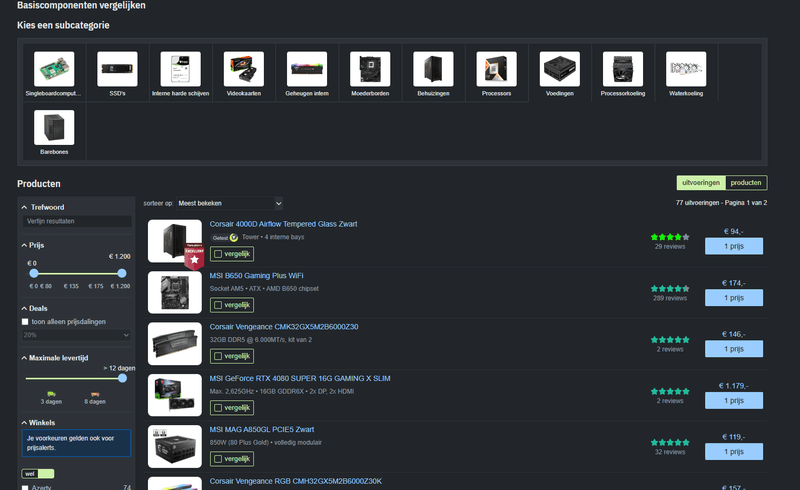Click star rating of MSI MAG A850GL

click(670, 443)
